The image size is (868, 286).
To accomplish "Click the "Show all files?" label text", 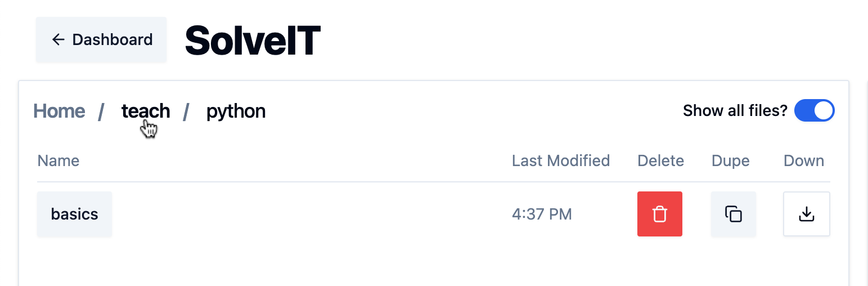I will pyautogui.click(x=735, y=111).
